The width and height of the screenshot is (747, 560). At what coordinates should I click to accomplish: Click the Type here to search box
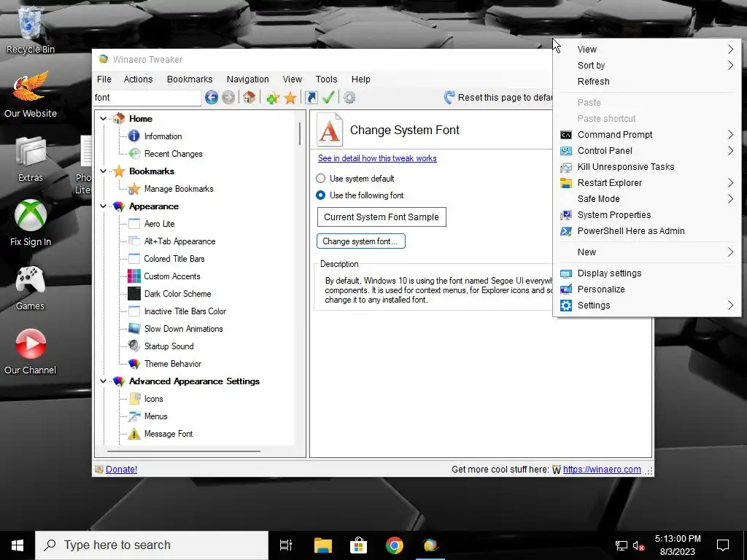(x=152, y=545)
